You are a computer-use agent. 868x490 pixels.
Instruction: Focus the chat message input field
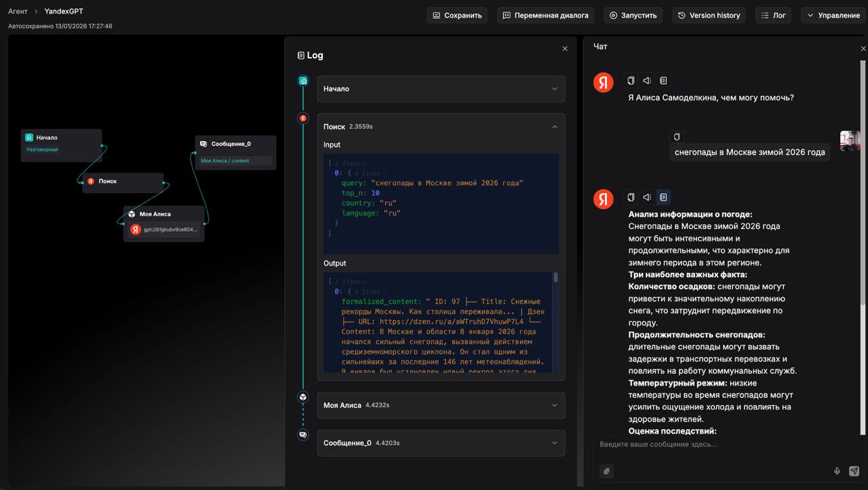[719, 445]
